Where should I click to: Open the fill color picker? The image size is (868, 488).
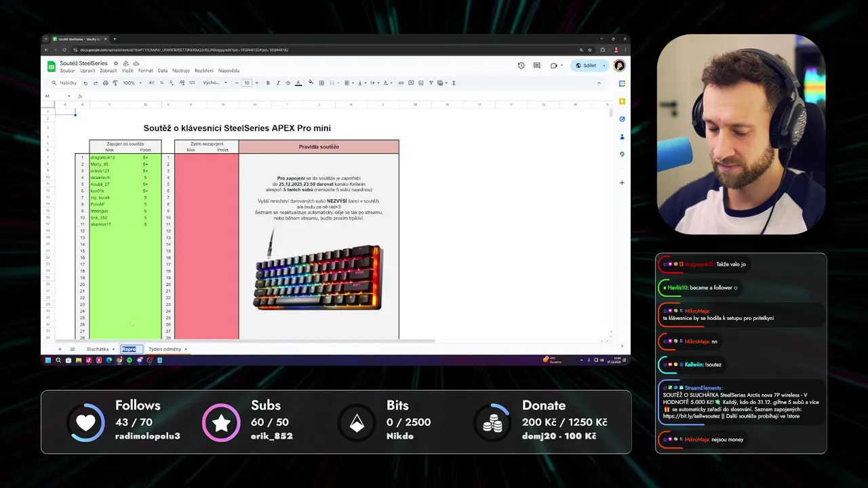(x=311, y=83)
